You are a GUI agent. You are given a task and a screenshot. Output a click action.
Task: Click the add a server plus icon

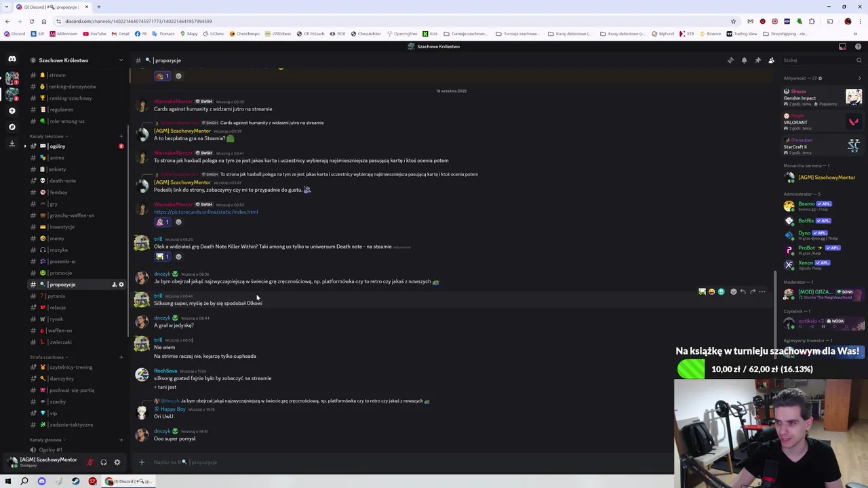pyautogui.click(x=12, y=110)
